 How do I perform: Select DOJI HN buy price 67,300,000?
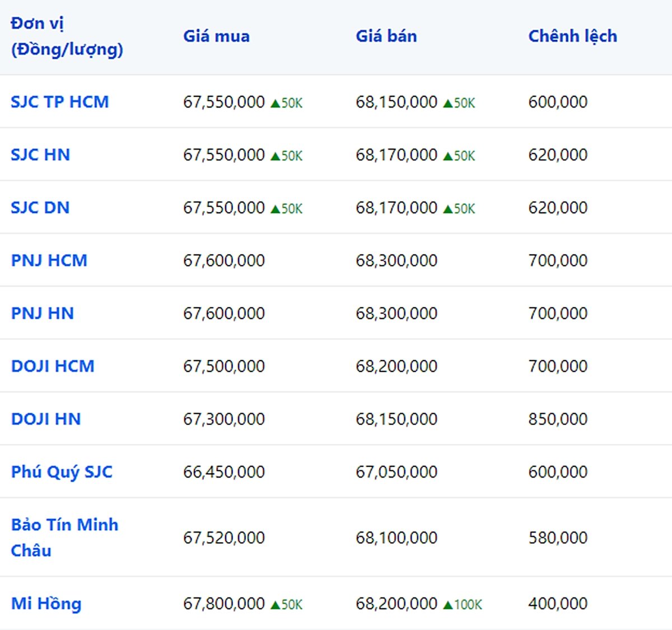pos(224,419)
